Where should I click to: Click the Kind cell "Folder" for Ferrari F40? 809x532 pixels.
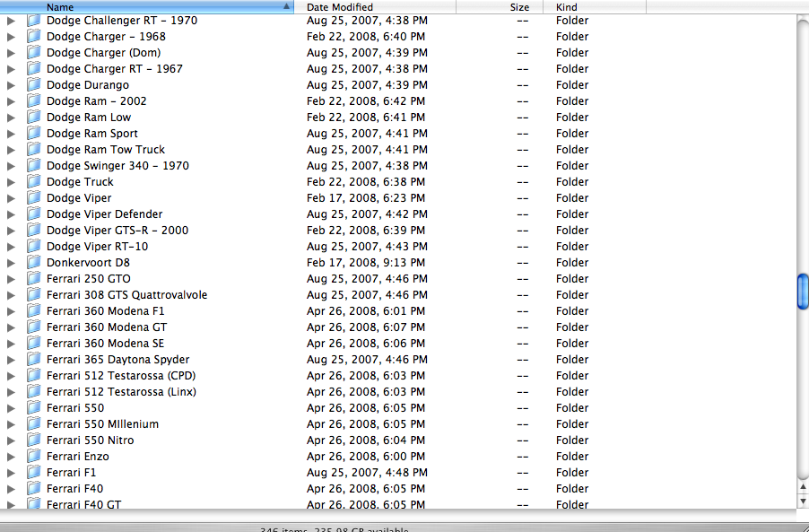(x=572, y=489)
